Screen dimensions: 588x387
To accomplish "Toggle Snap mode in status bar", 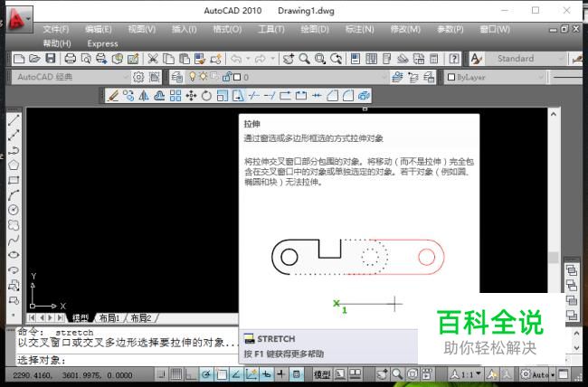I will point(161,373).
